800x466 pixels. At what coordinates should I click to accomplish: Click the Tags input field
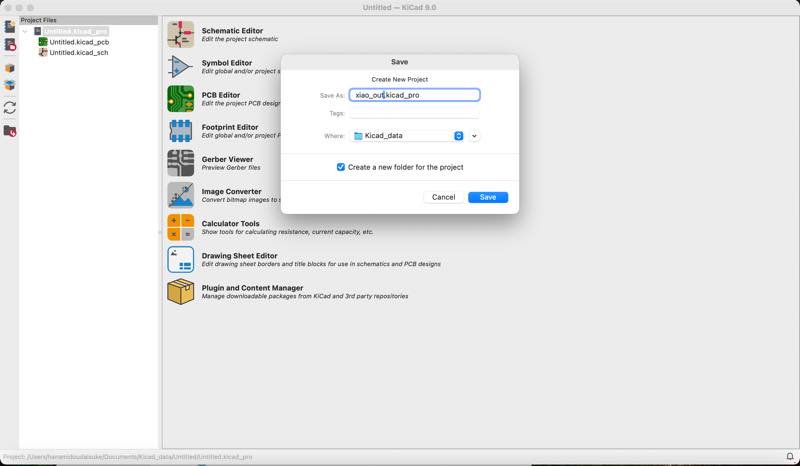[414, 113]
